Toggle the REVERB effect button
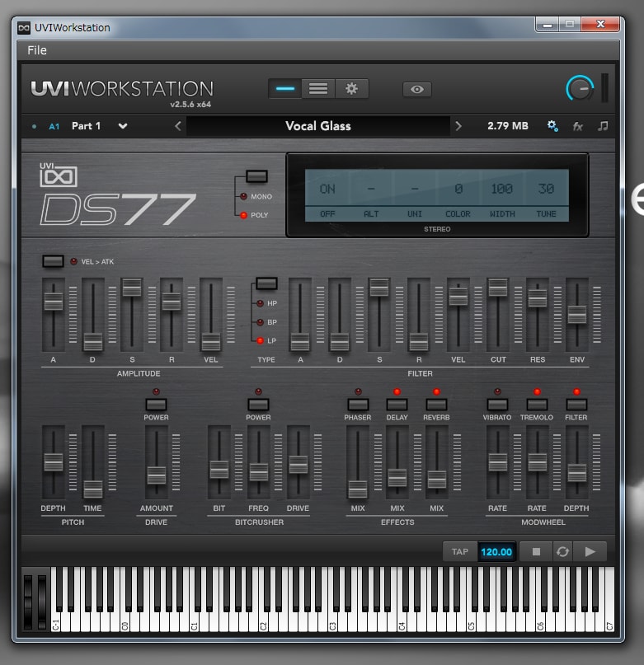Screen dimensions: 644x665 pos(436,404)
